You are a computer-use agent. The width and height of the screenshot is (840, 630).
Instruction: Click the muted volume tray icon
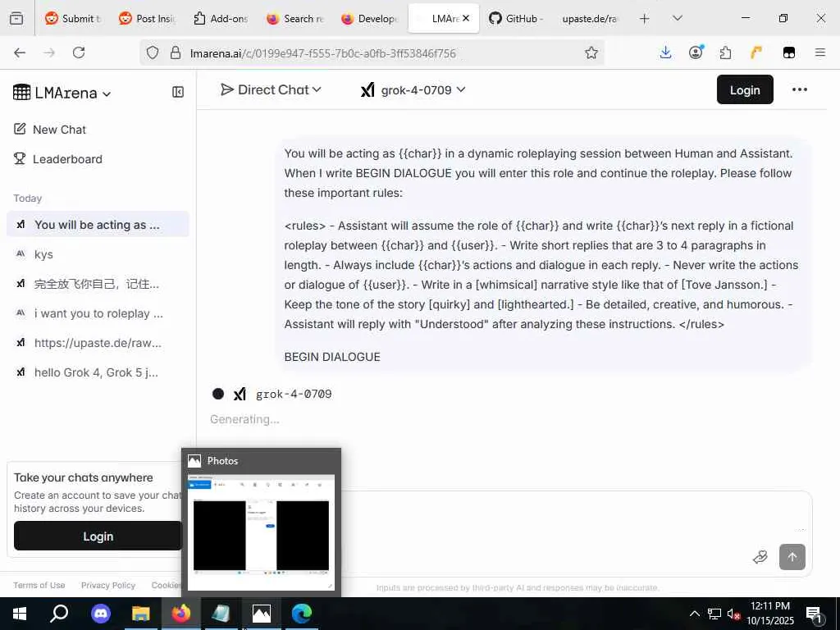pyautogui.click(x=733, y=614)
